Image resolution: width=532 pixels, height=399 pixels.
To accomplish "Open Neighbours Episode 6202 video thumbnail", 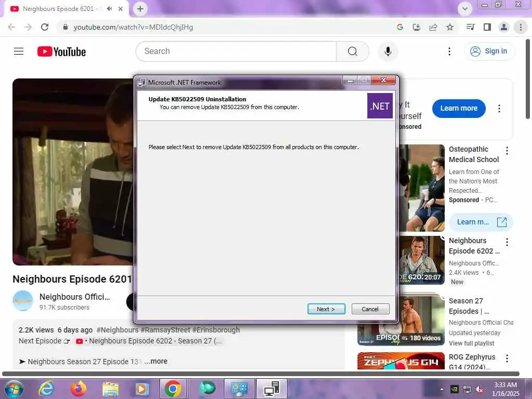I will point(422,260).
